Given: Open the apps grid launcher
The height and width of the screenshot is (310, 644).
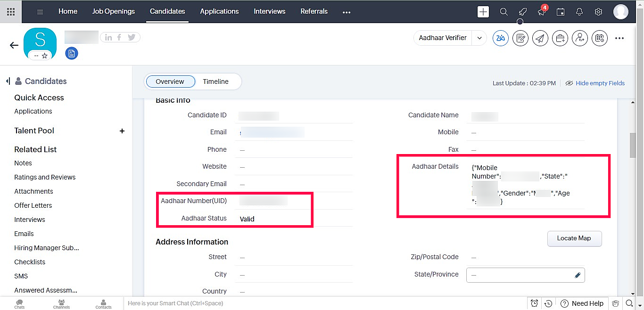Looking at the screenshot, I should [10, 11].
